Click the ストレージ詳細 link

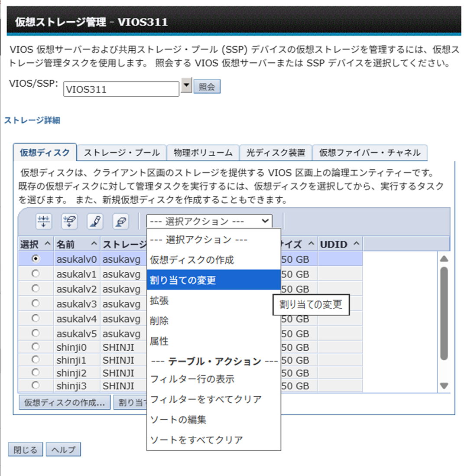coord(32,120)
